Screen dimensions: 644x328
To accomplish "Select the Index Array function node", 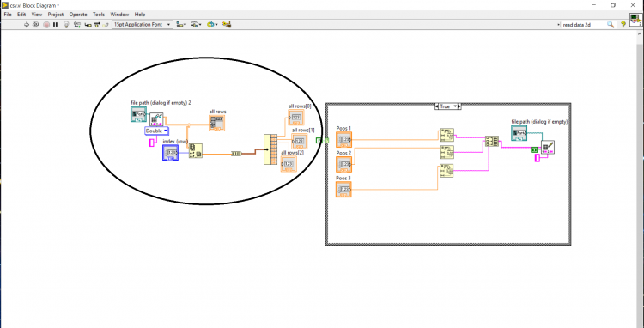I will point(195,150).
